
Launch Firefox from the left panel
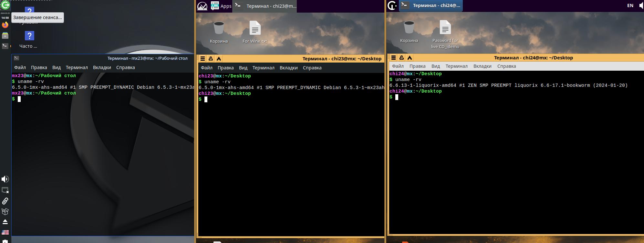pos(5,25)
